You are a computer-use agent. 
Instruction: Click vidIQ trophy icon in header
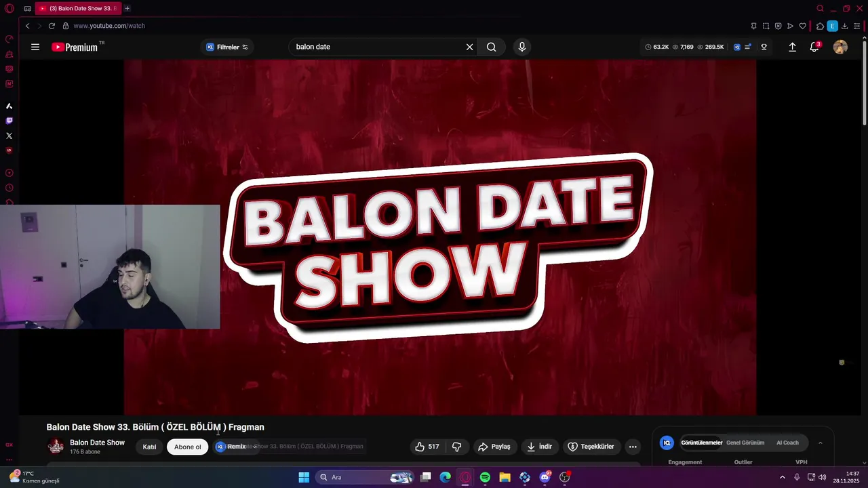[x=764, y=47]
